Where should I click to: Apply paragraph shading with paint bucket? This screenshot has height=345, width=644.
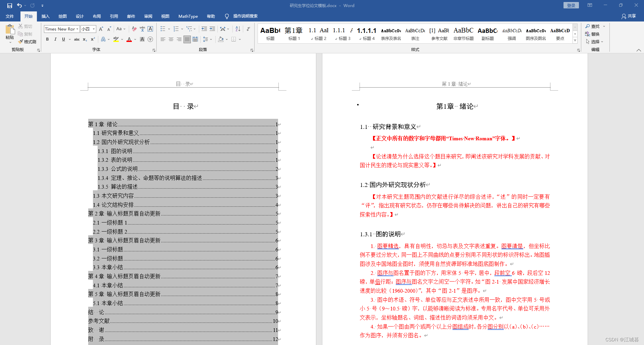220,39
